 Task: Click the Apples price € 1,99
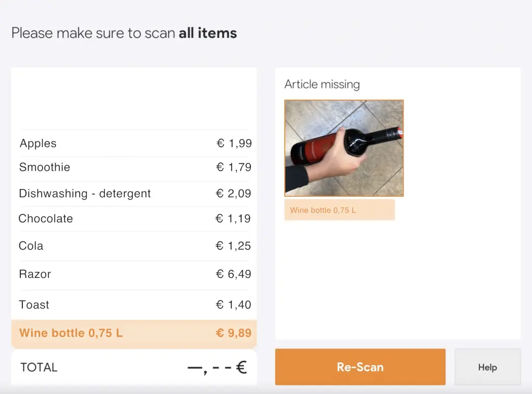(234, 143)
